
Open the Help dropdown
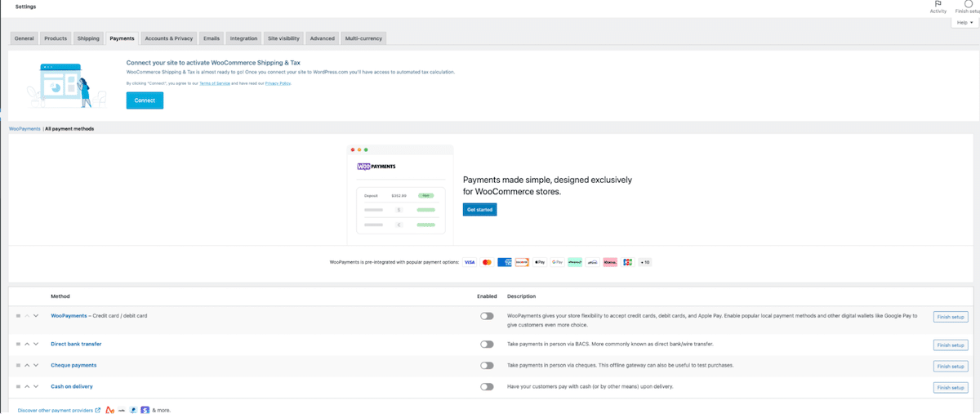click(x=964, y=23)
